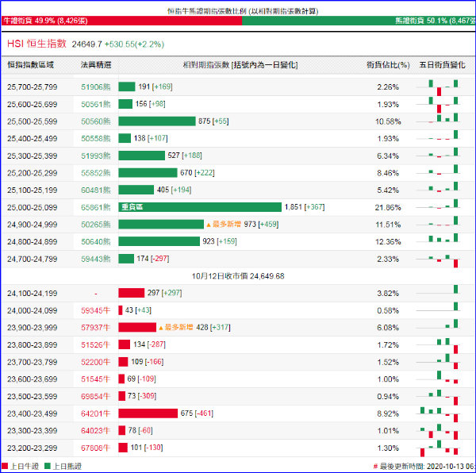Click the five-day chart for 23,400-23,499
476x473 pixels.
(x=438, y=414)
